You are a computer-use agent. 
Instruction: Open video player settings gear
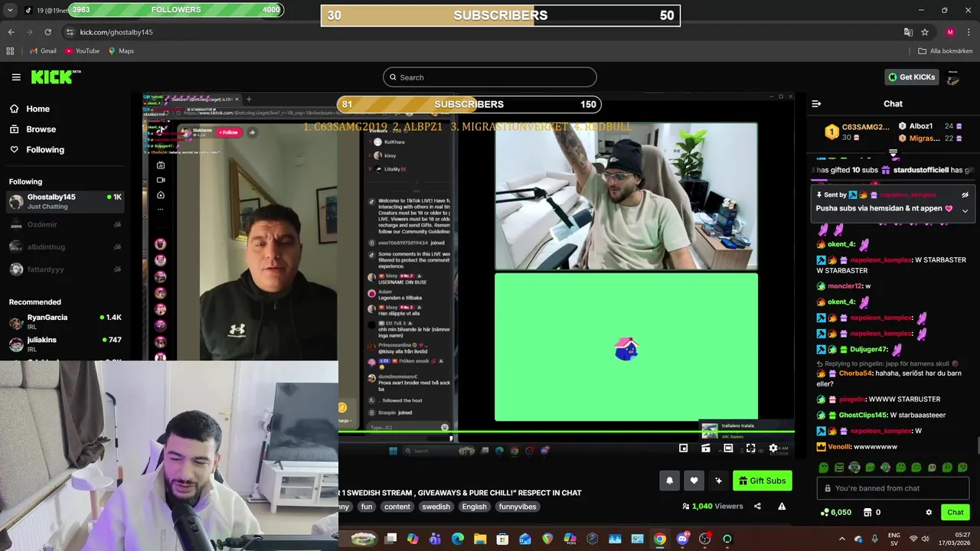point(773,448)
